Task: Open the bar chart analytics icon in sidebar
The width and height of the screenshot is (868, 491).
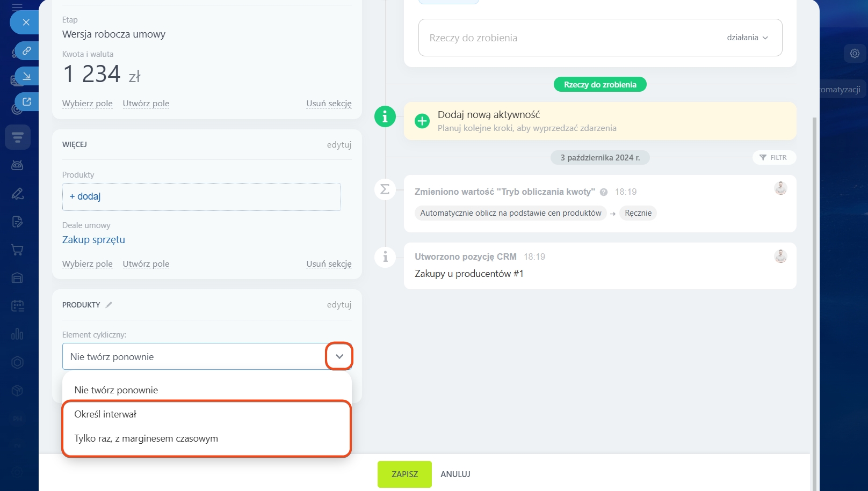Action: click(x=17, y=334)
